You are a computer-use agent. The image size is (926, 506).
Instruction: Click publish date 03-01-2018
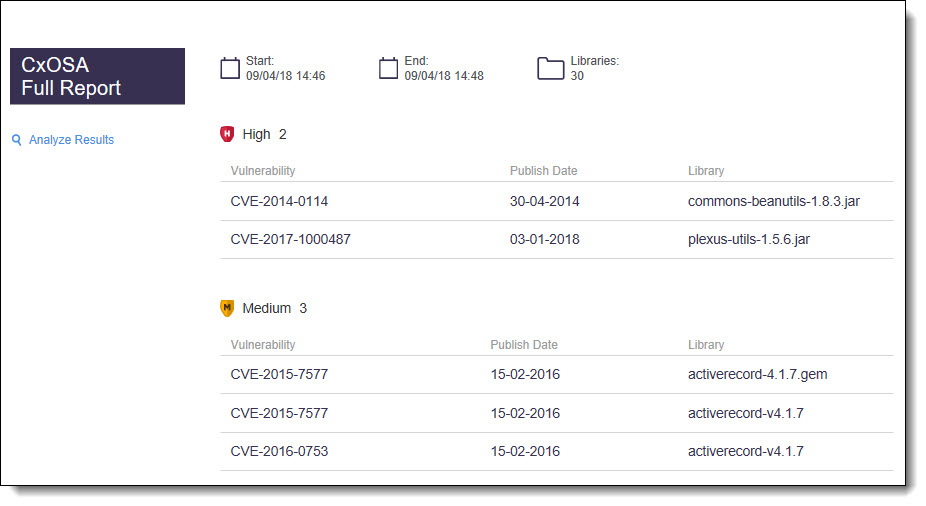point(544,239)
